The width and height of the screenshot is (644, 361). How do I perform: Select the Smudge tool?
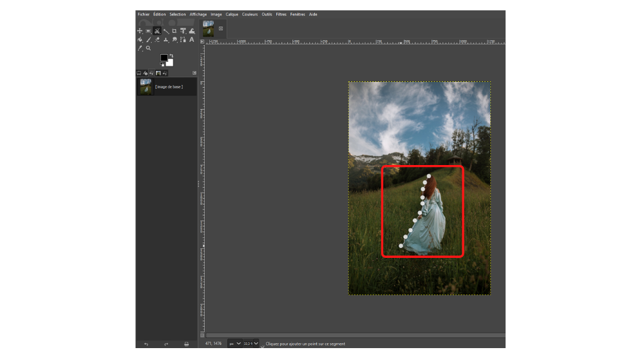[175, 39]
